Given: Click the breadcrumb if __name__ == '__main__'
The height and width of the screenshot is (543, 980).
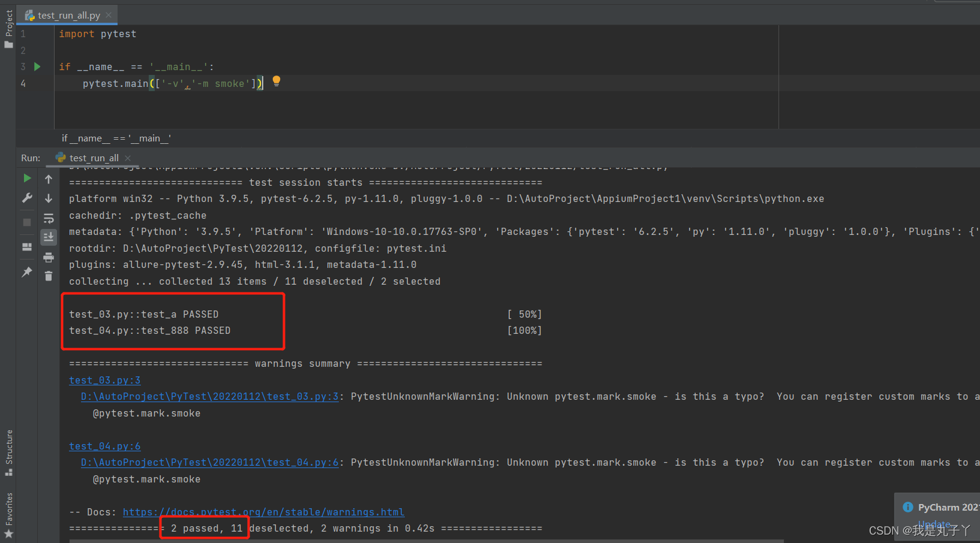Looking at the screenshot, I should pyautogui.click(x=116, y=138).
